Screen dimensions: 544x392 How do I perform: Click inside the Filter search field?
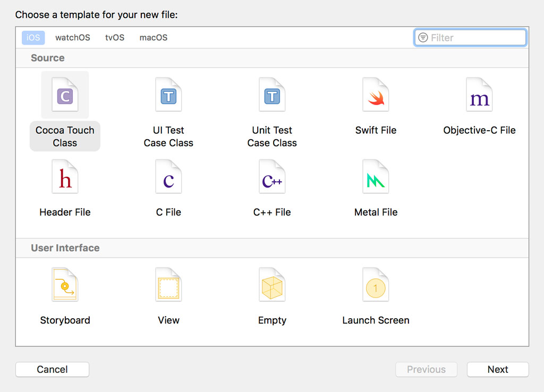click(x=470, y=37)
